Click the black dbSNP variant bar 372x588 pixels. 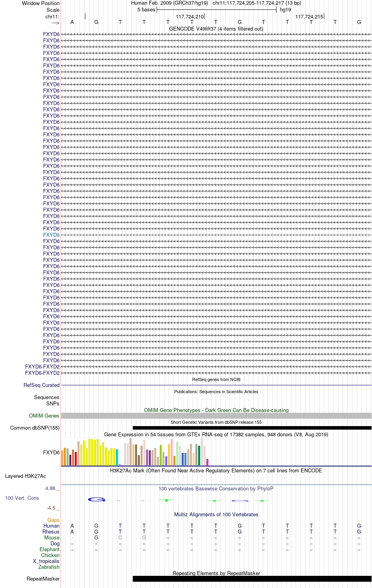(252, 428)
